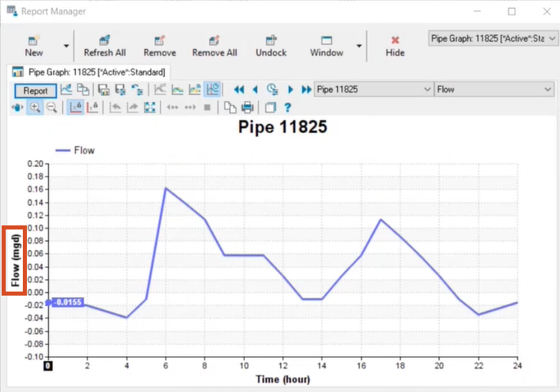The height and width of the screenshot is (392, 560).
Task: Click the notes page icon
Action: [x=270, y=107]
